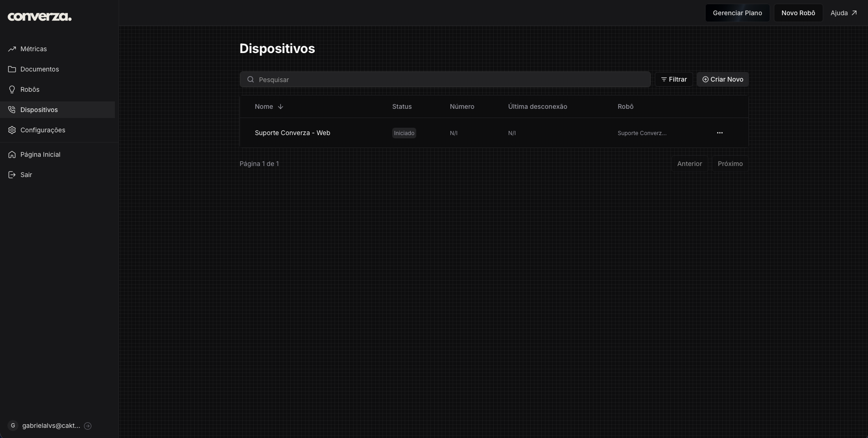Image resolution: width=868 pixels, height=438 pixels.
Task: Click the Página 1 de 1 text
Action: tap(259, 164)
